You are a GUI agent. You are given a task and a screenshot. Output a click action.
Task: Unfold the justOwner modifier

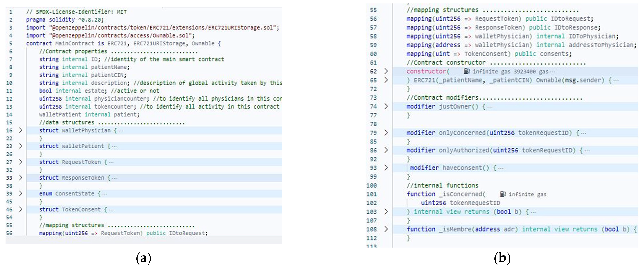(386, 106)
